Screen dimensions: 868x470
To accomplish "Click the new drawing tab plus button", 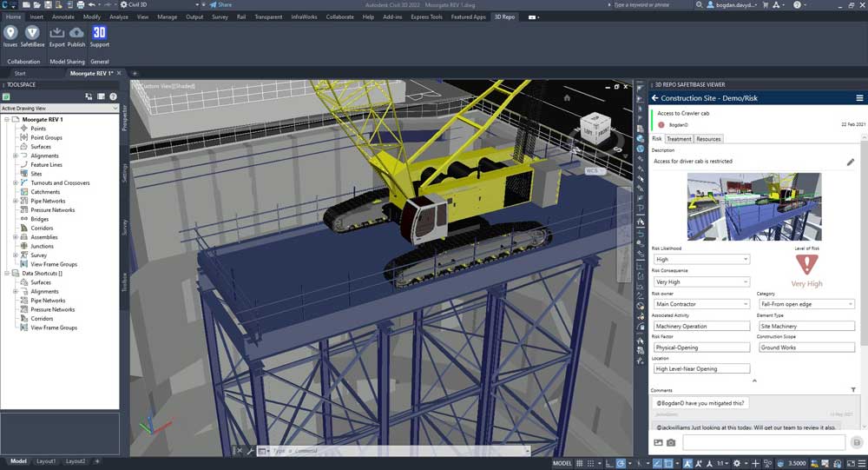I will (x=135, y=73).
